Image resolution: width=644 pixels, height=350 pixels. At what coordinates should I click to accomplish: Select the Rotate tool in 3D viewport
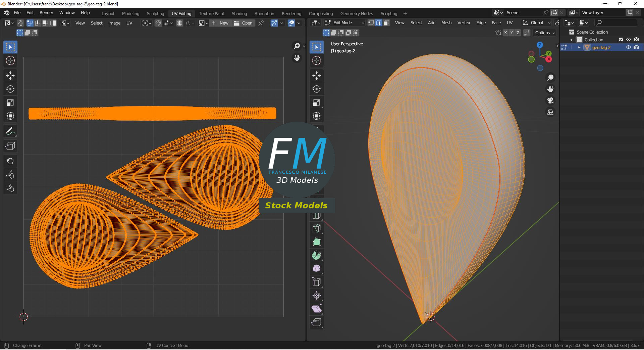317,89
